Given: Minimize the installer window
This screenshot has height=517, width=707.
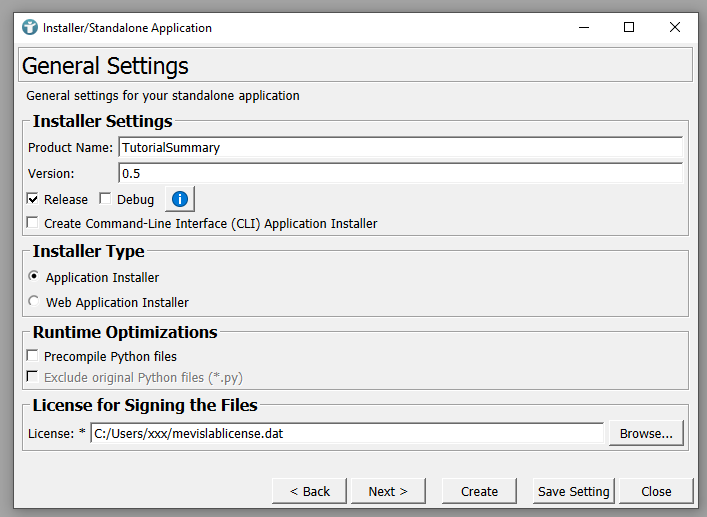Looking at the screenshot, I should point(583,27).
